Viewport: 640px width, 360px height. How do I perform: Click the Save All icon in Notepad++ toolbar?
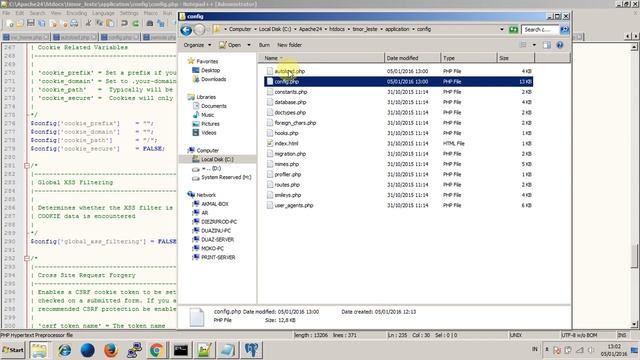pyautogui.click(x=41, y=24)
